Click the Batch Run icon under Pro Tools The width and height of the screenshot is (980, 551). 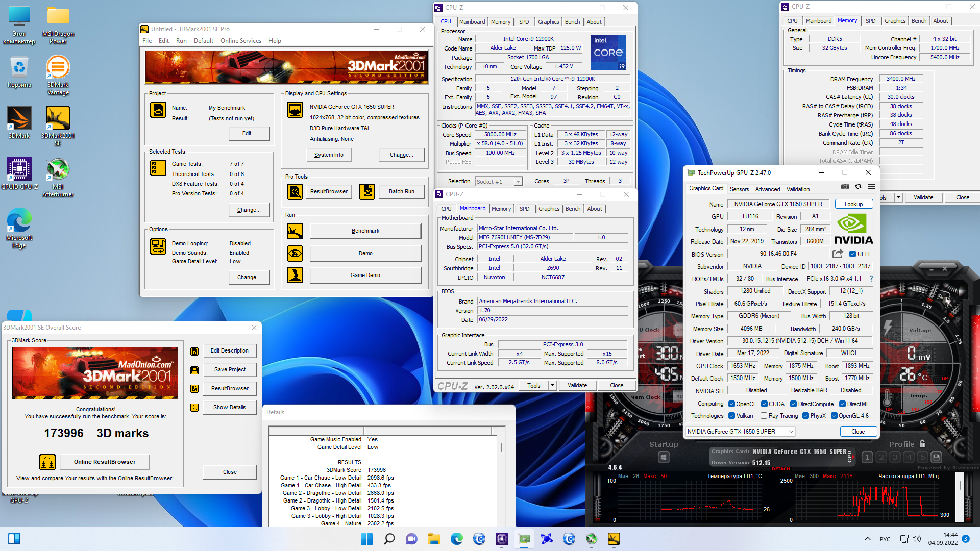coord(367,192)
